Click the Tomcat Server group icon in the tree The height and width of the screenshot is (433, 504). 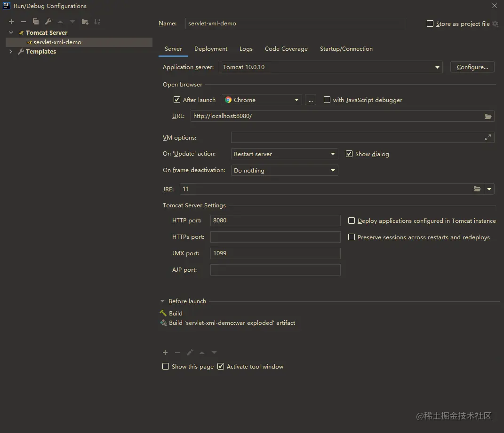21,33
